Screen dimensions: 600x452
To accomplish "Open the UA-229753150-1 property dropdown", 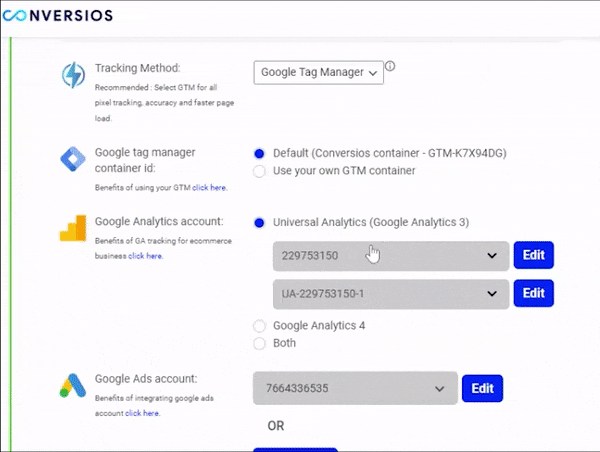I will pyautogui.click(x=391, y=294).
